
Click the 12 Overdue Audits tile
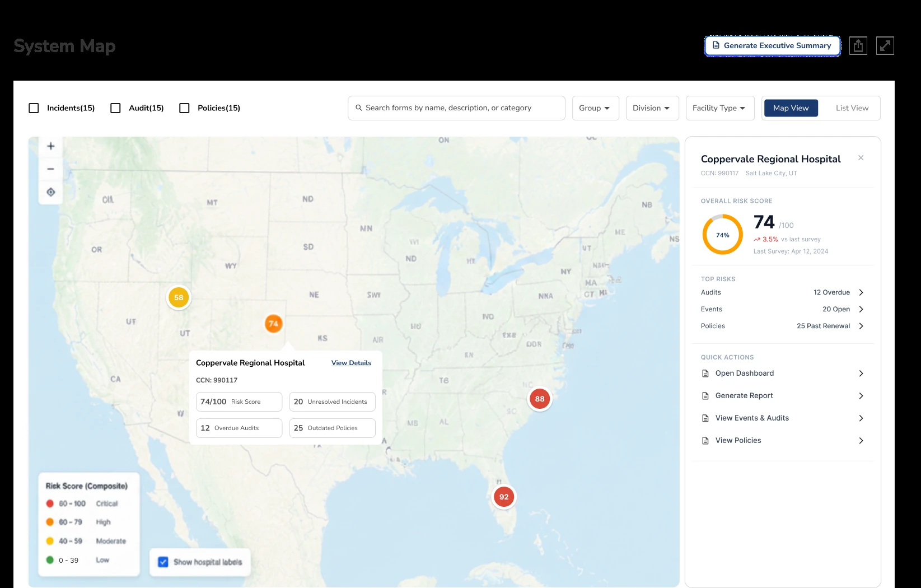coord(239,428)
